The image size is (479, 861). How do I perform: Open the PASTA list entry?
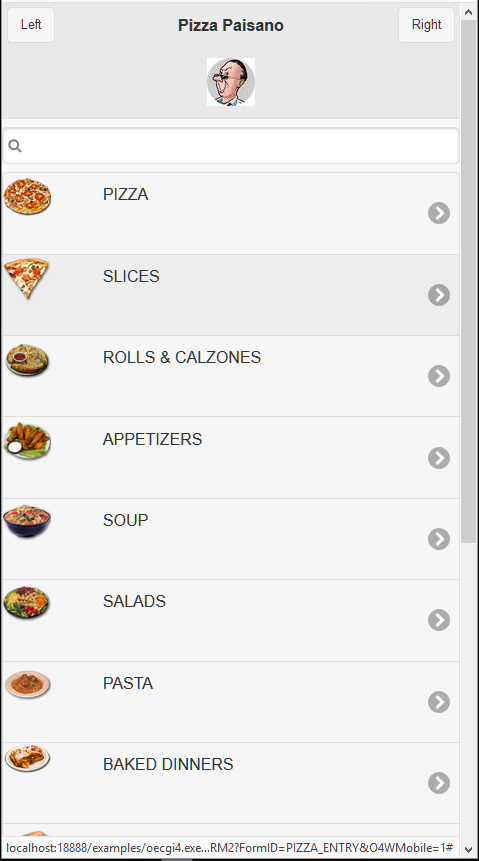pos(231,702)
